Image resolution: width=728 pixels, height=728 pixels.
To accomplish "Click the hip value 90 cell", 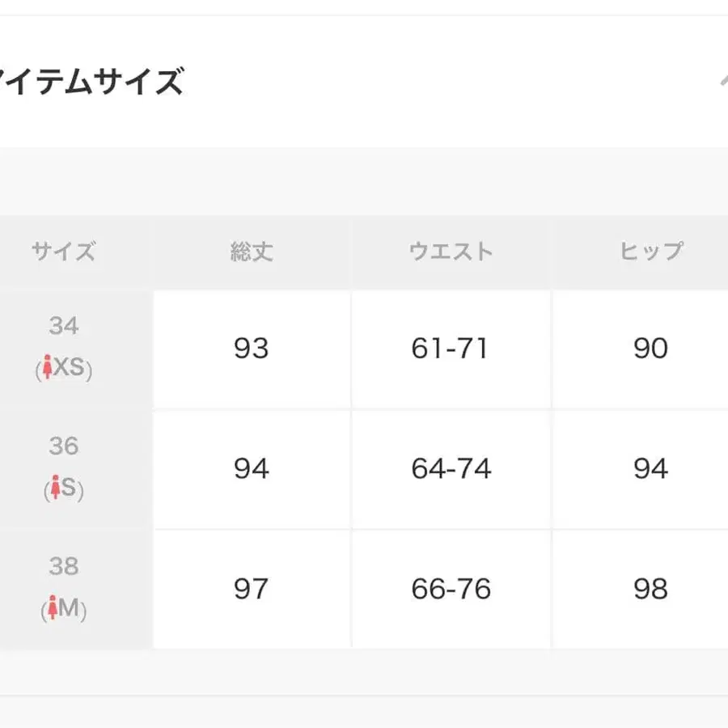I will pos(650,349).
